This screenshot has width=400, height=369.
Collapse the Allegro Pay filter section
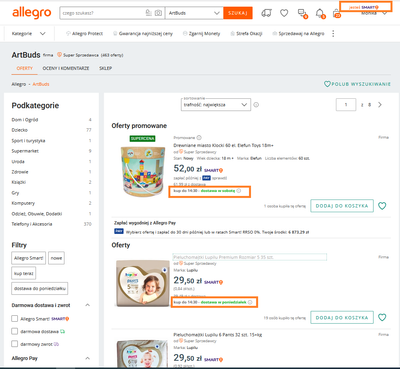pos(88,358)
